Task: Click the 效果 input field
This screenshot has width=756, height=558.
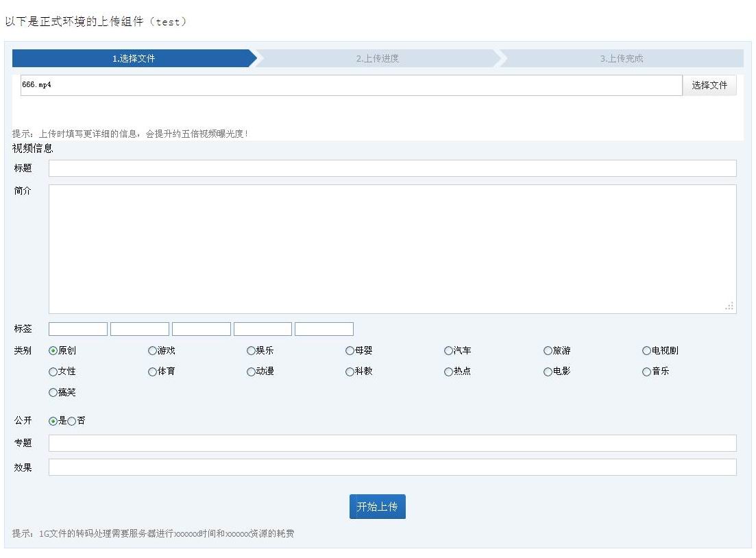Action: 392,468
